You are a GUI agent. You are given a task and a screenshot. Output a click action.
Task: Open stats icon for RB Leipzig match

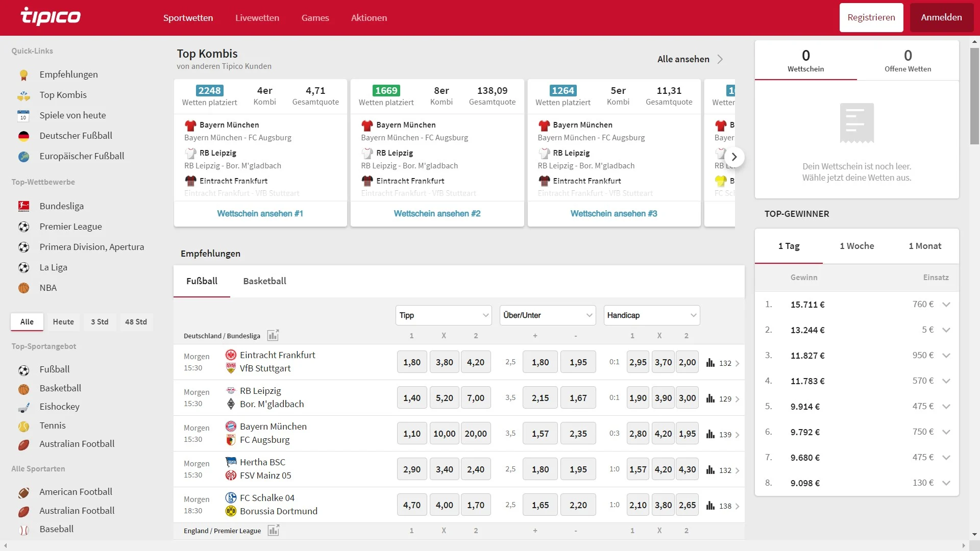coord(710,398)
